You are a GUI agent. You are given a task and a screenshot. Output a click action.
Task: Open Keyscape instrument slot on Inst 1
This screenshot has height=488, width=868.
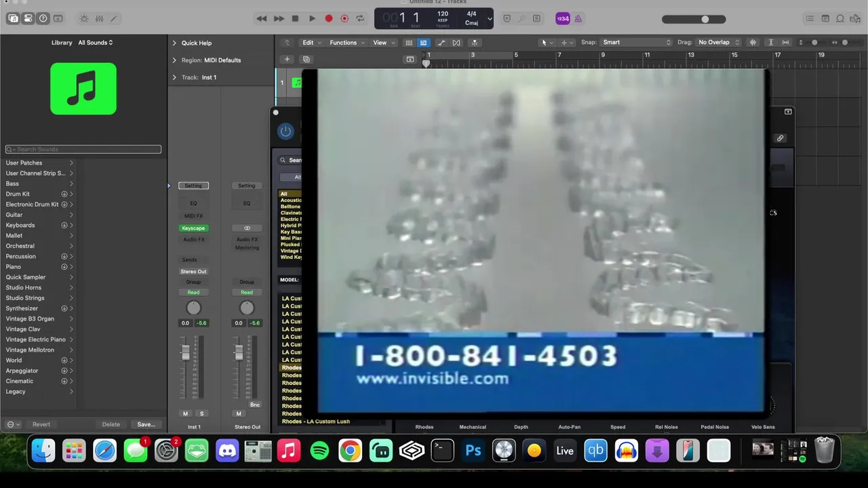(193, 228)
